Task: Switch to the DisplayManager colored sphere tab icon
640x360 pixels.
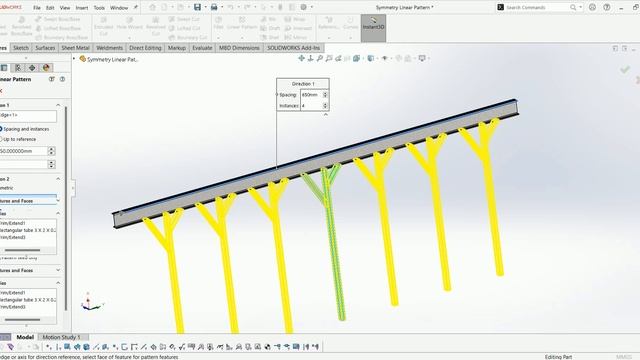Action: pos(46,68)
